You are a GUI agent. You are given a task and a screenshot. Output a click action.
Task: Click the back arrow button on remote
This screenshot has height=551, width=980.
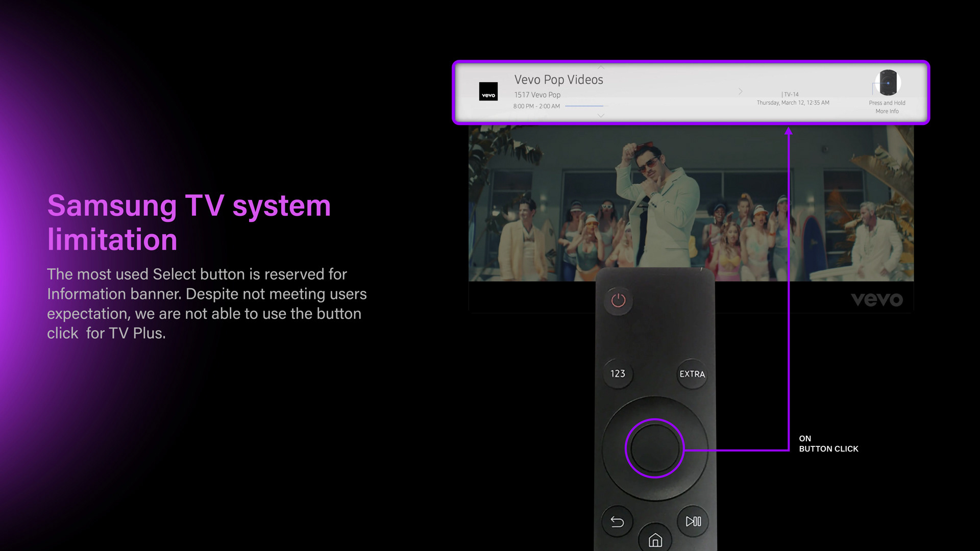click(617, 521)
